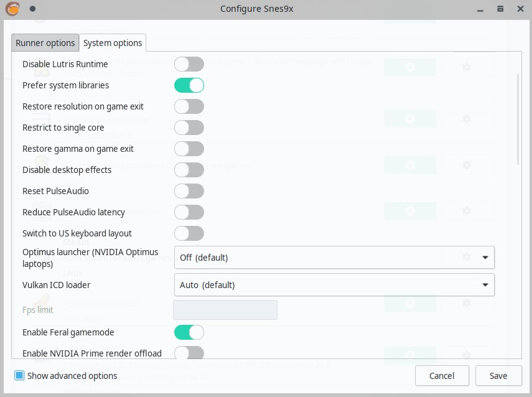532x397 pixels.
Task: Switch to Runner options tab
Action: click(x=45, y=43)
